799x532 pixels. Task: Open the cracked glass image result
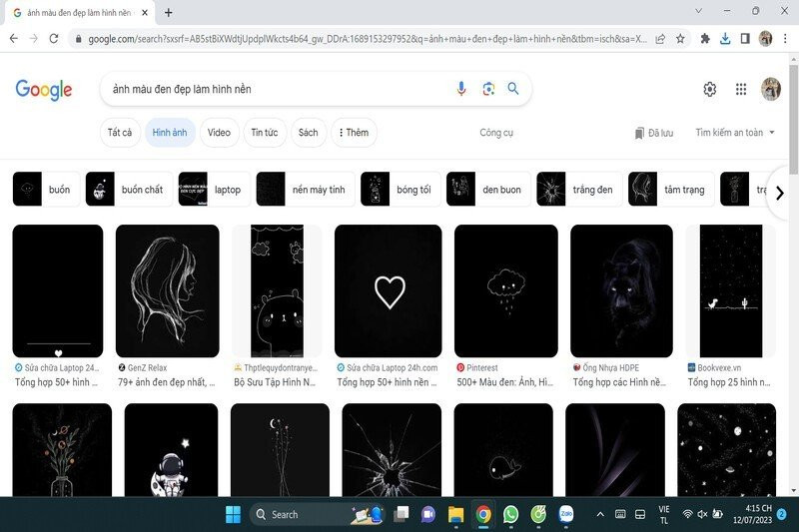392,450
